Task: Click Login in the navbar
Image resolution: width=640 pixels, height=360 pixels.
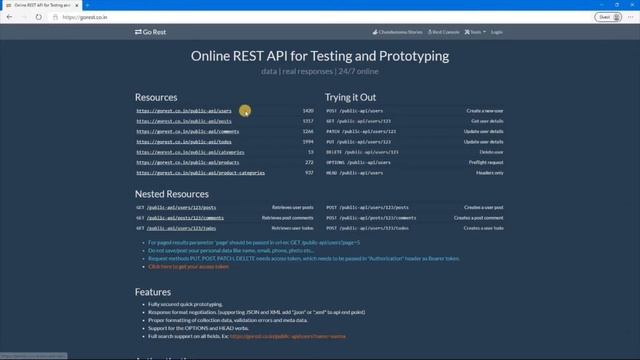Action: pyautogui.click(x=496, y=32)
